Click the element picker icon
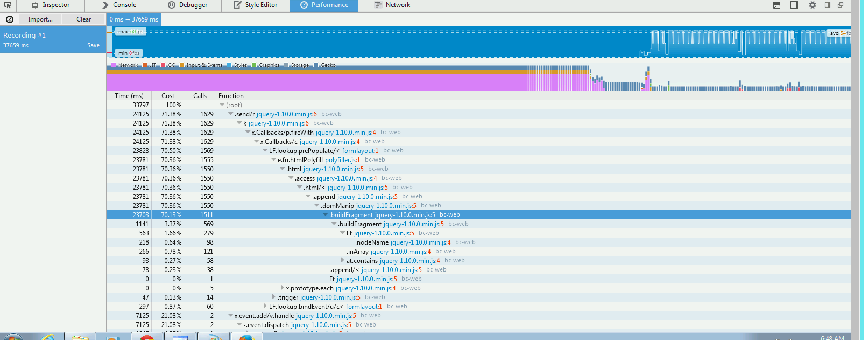868x340 pixels. [x=8, y=5]
